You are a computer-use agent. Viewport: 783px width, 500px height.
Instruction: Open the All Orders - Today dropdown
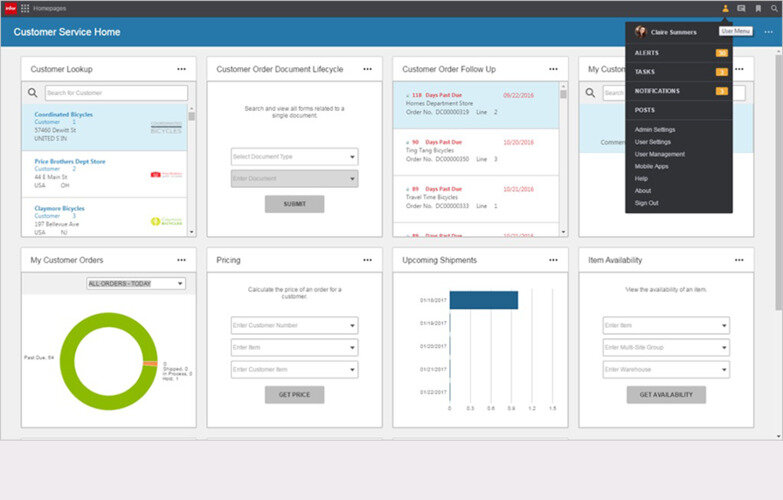tap(136, 283)
